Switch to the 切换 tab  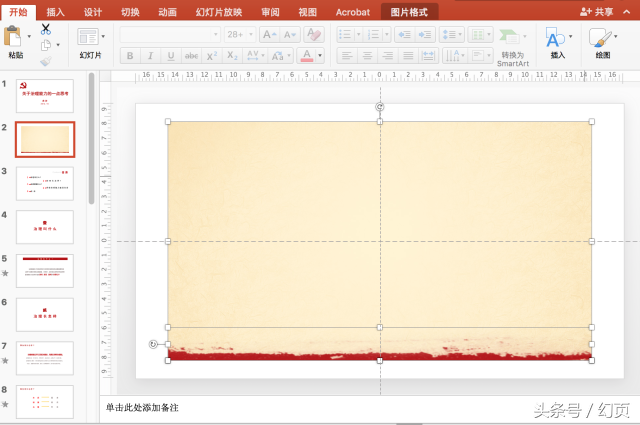point(131,12)
